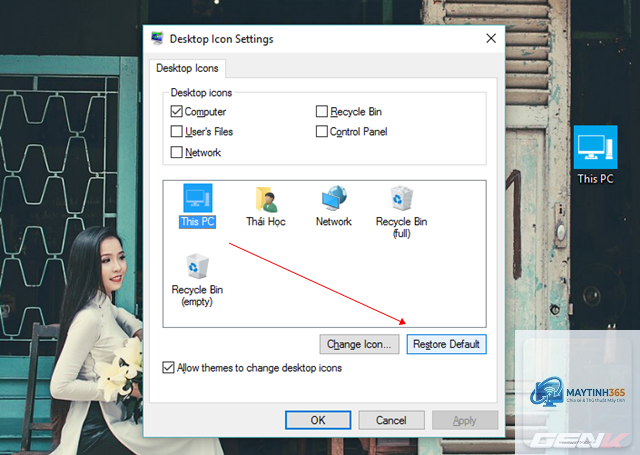Click the "Thái Học" label text
Viewport: 640px width, 455px height.
click(x=266, y=222)
